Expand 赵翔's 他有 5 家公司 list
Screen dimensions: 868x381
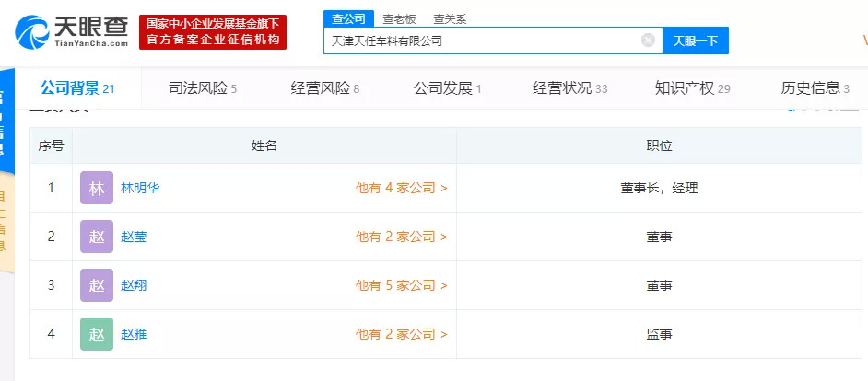tap(402, 285)
